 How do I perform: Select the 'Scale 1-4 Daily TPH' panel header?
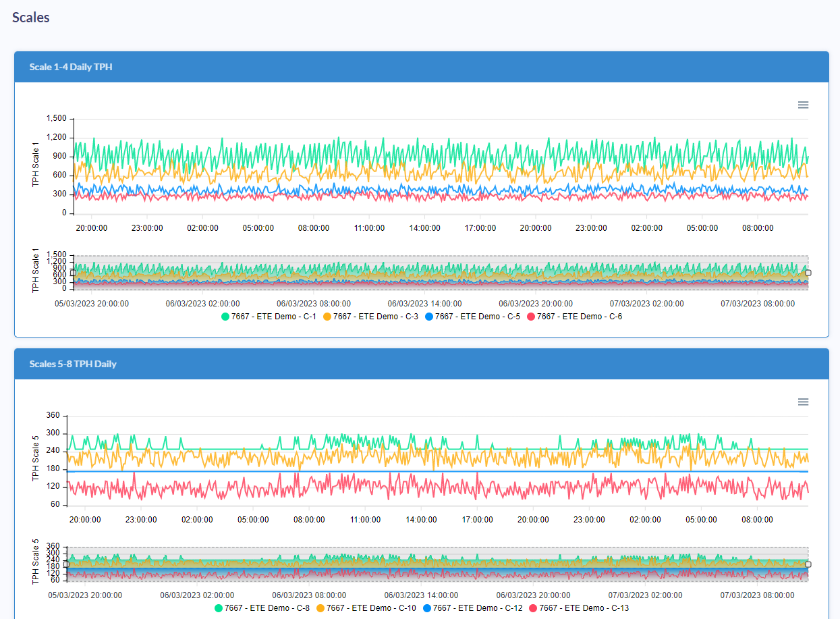pyautogui.click(x=71, y=68)
